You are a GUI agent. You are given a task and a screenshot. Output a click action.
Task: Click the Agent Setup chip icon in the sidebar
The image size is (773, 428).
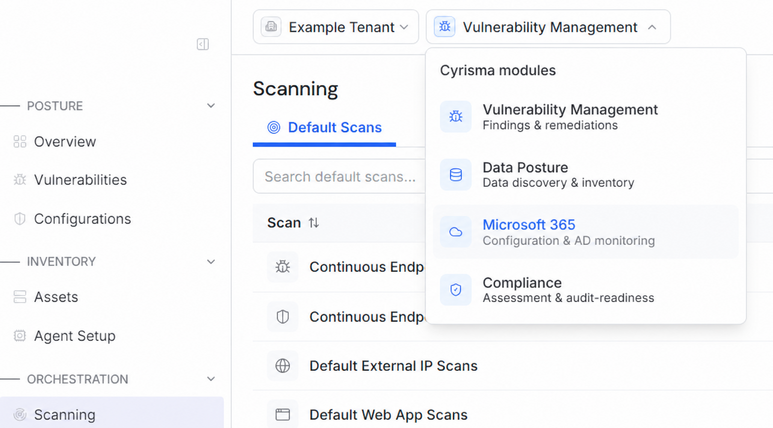pyautogui.click(x=20, y=336)
